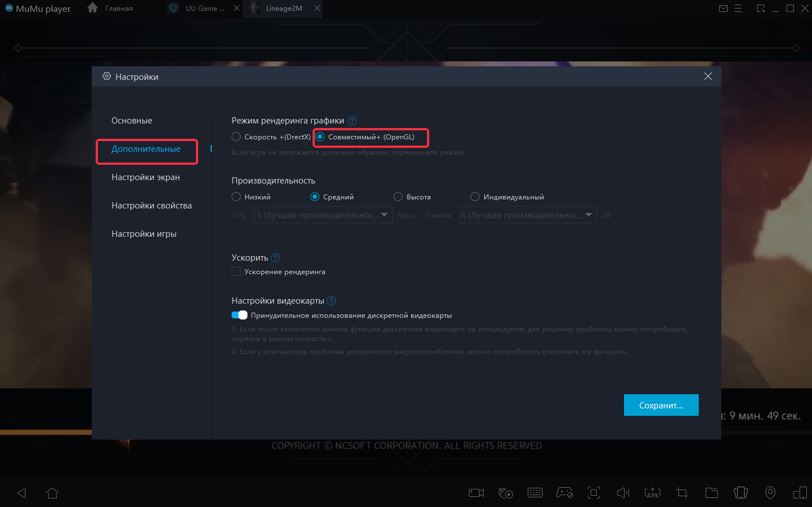Click the gamepad controller icon

(565, 493)
